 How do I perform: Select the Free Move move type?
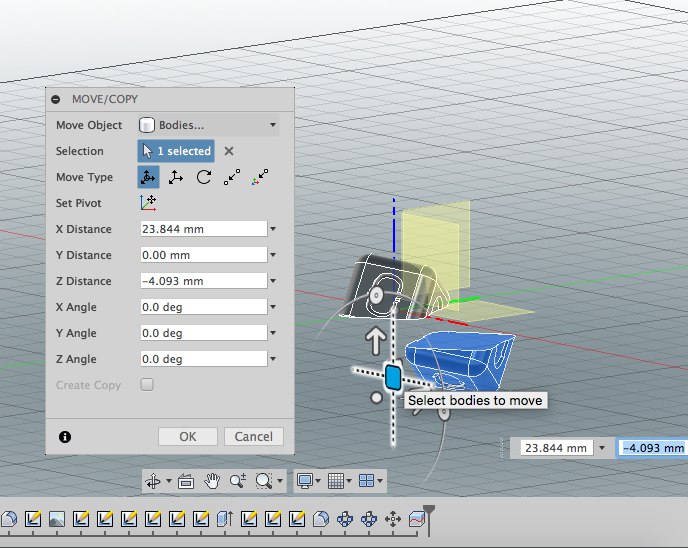[148, 177]
